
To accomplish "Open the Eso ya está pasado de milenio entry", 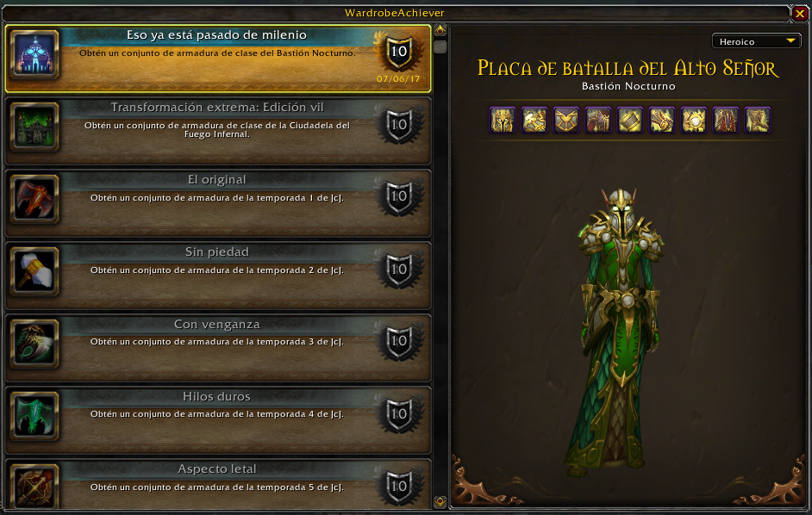I will [x=218, y=59].
